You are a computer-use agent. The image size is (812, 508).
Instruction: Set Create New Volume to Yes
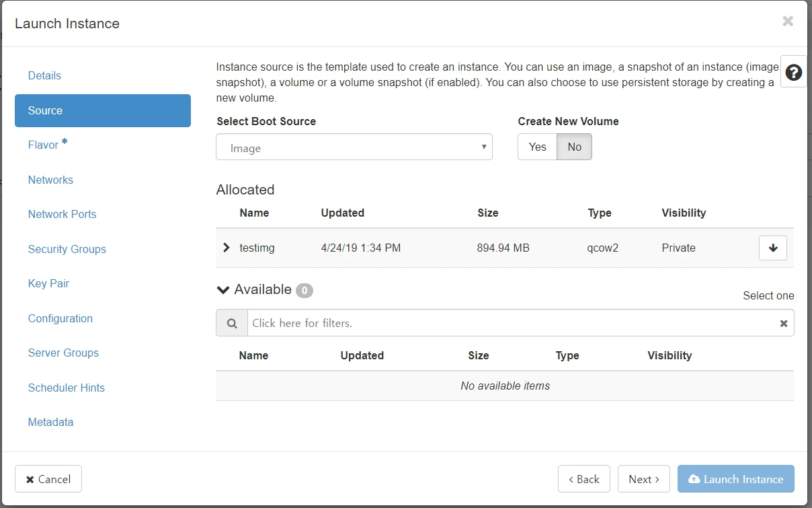[x=537, y=147]
